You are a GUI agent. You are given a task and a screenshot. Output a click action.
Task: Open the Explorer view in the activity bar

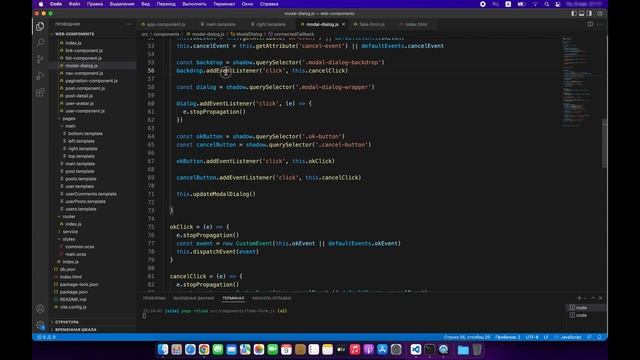pyautogui.click(x=40, y=27)
